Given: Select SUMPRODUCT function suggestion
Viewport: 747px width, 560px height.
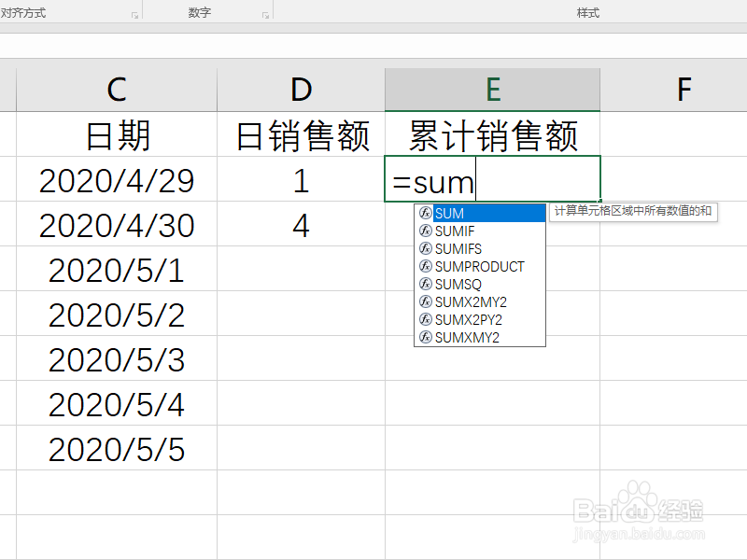Looking at the screenshot, I should [480, 266].
